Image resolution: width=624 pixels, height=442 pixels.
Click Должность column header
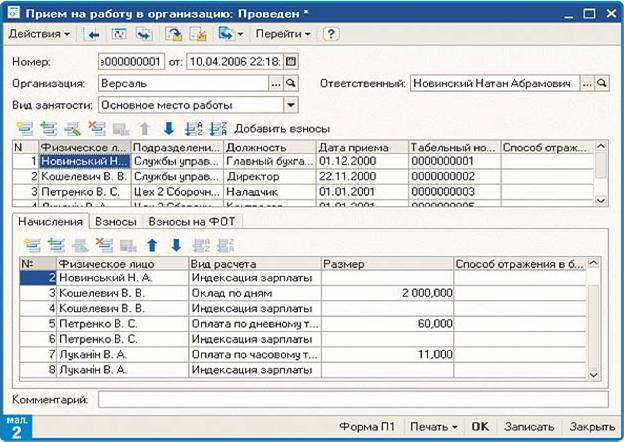click(x=270, y=147)
